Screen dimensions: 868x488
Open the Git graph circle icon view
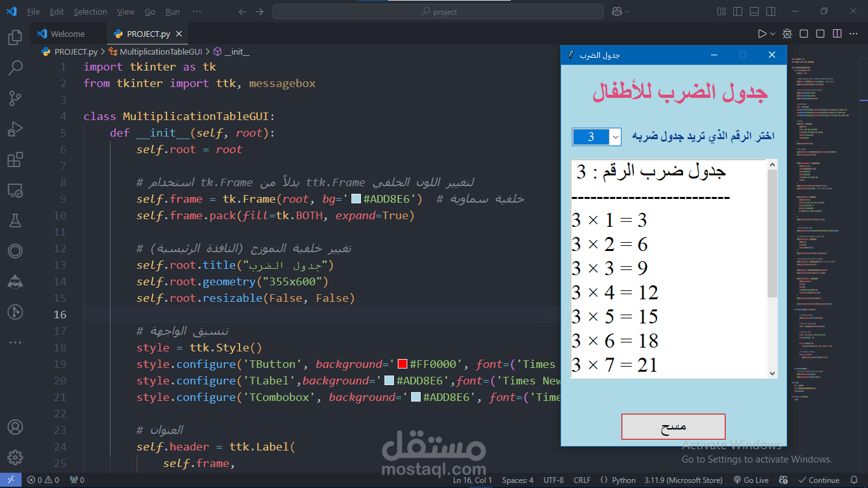coord(15,312)
